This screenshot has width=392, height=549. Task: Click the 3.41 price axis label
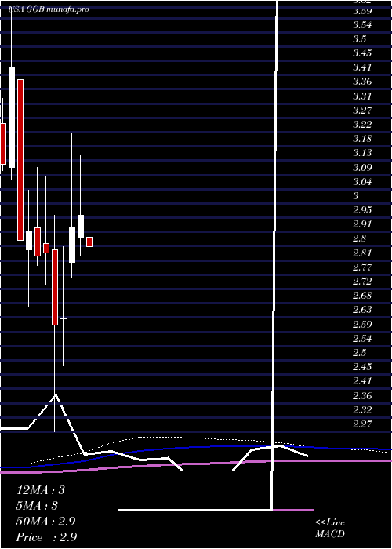point(362,67)
